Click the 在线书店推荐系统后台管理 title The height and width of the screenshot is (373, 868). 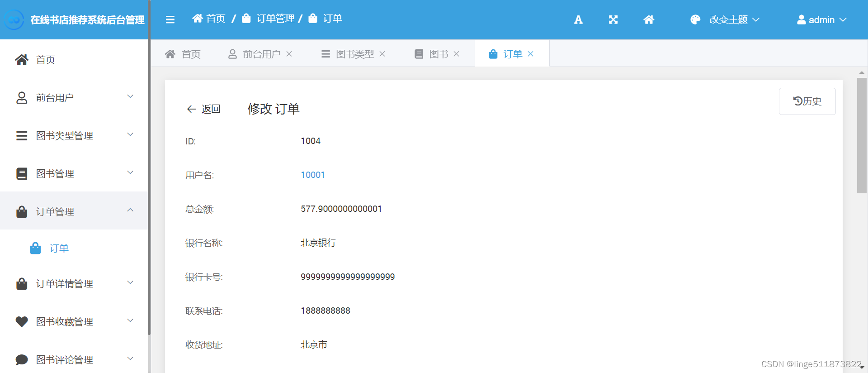click(x=87, y=20)
